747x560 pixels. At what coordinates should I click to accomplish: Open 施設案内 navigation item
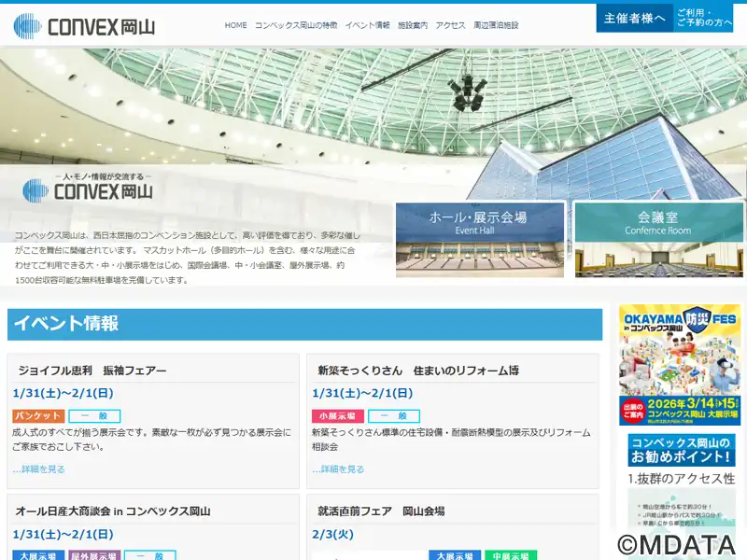pos(413,25)
